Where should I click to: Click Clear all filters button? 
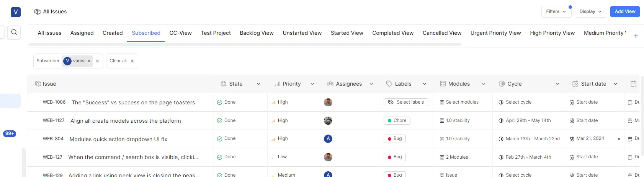pyautogui.click(x=122, y=61)
